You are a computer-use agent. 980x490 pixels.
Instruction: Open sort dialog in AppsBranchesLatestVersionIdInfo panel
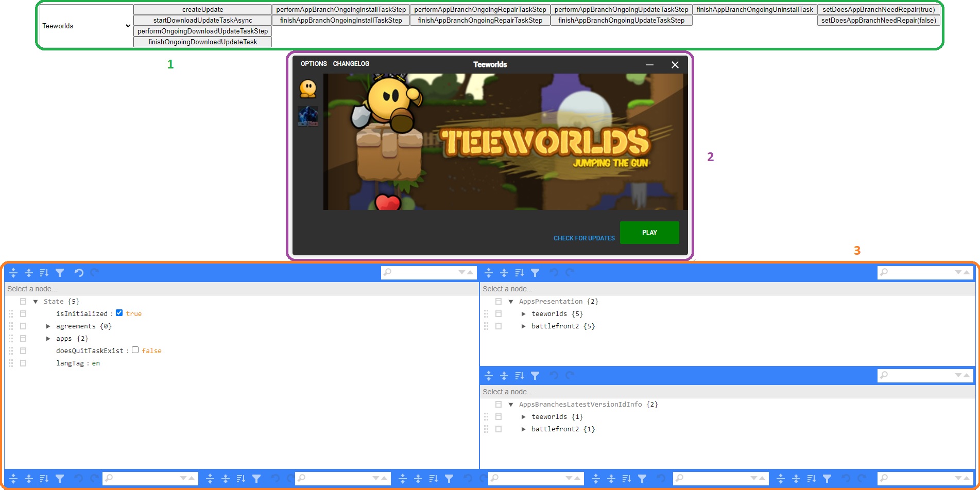point(520,376)
